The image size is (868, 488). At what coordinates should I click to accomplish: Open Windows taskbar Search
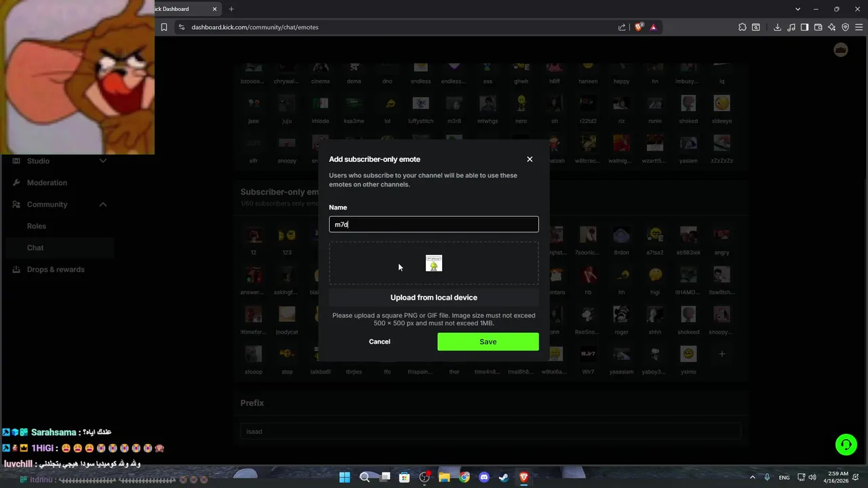point(364,477)
